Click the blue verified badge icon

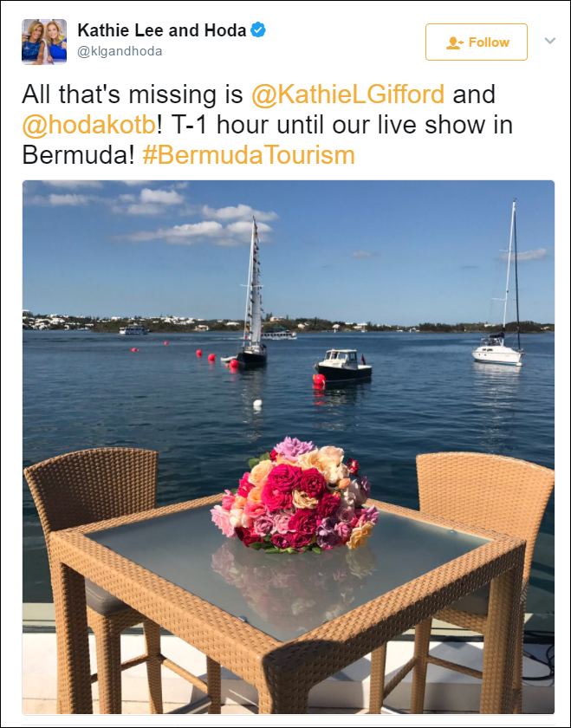pos(258,30)
